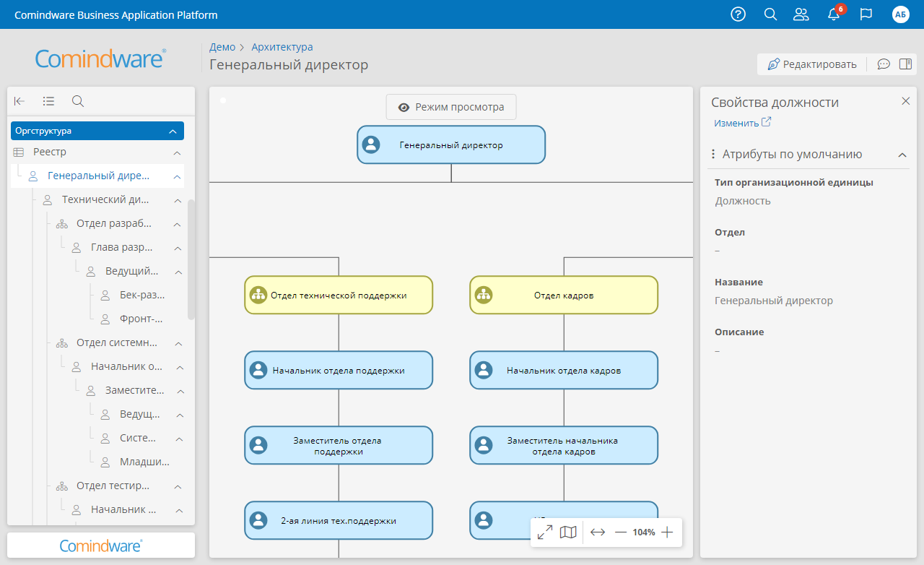Close the Свойства должности panel
This screenshot has width=924, height=565.
(906, 101)
